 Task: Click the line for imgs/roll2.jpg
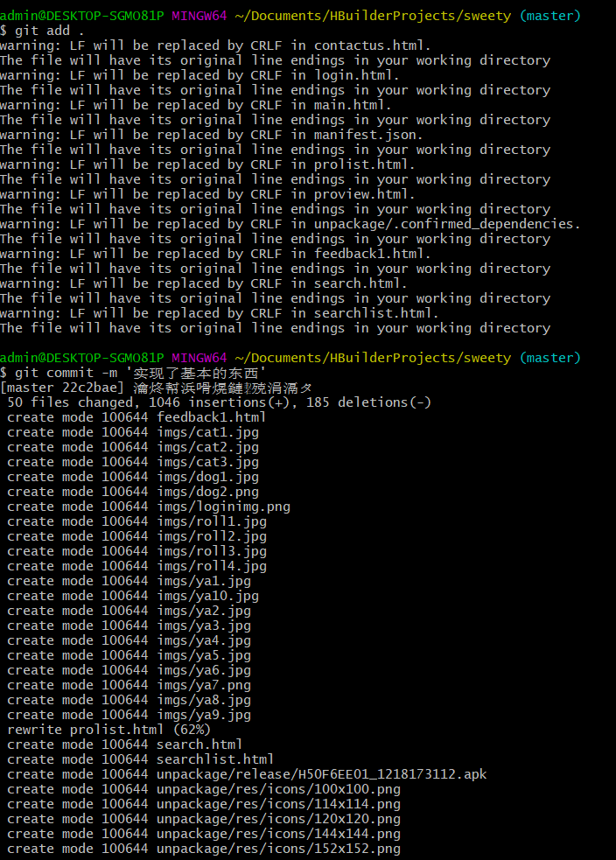pyautogui.click(x=136, y=535)
